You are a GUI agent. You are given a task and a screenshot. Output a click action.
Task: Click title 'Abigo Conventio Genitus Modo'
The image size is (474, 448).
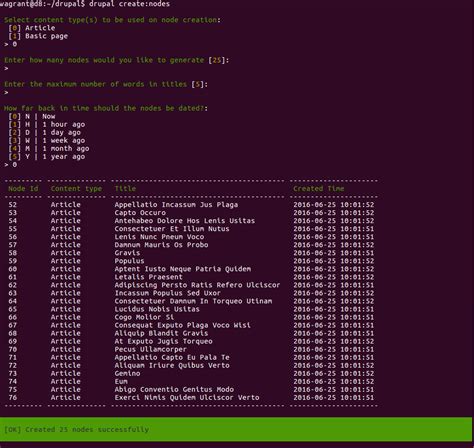click(x=174, y=389)
